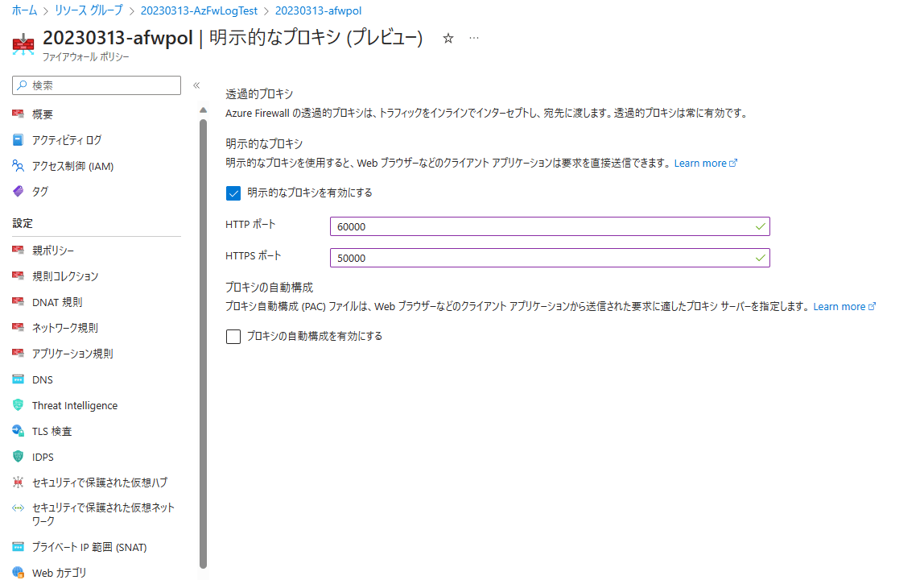Click the IDPS shield icon
Viewport: 924px width, 580px height.
pyautogui.click(x=19, y=457)
